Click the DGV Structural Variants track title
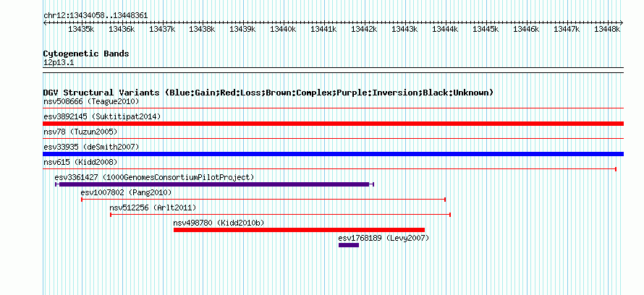 point(268,93)
